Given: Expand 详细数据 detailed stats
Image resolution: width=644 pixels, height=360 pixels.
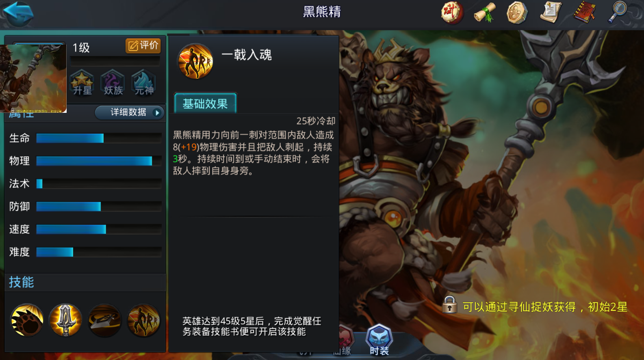Looking at the screenshot, I should pos(130,112).
